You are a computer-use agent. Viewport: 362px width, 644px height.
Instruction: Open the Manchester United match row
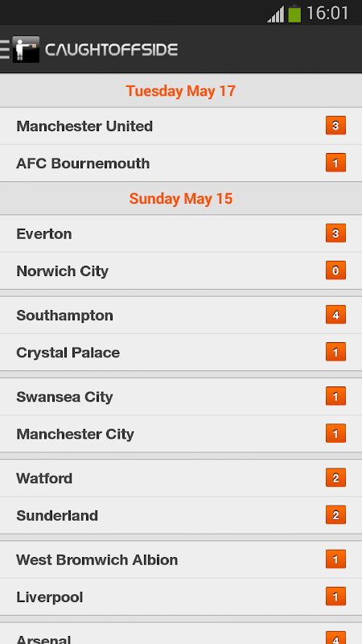(181, 126)
